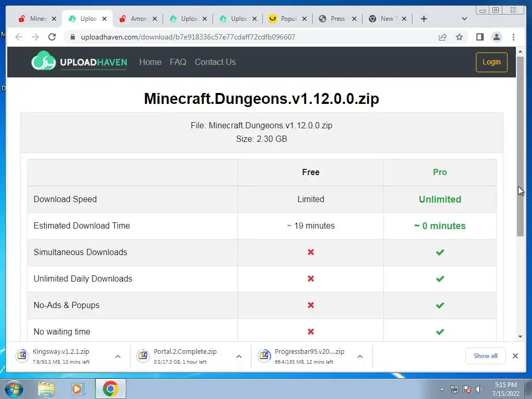
Task: Click the taskbar clock showing 5:15 PM
Action: 506,389
